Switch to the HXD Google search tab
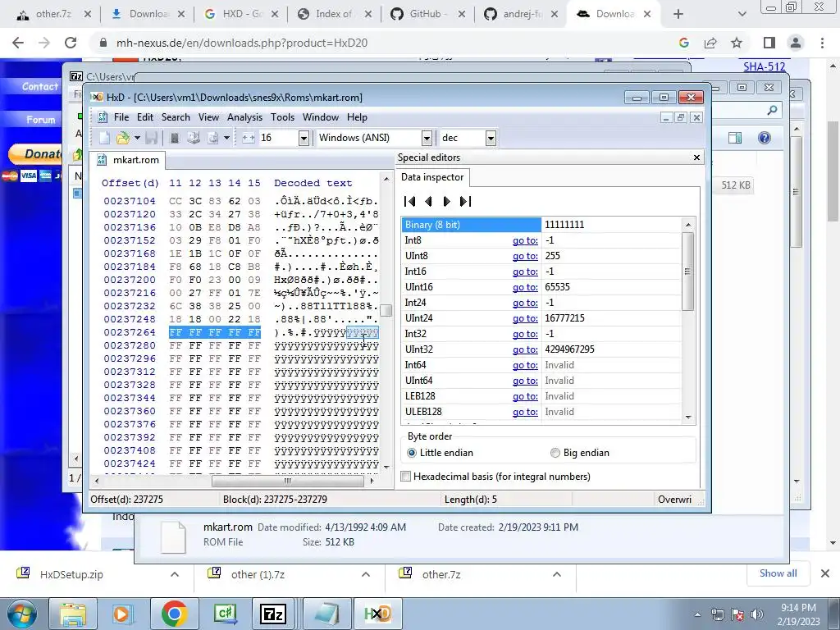The height and width of the screenshot is (630, 840). click(x=241, y=14)
